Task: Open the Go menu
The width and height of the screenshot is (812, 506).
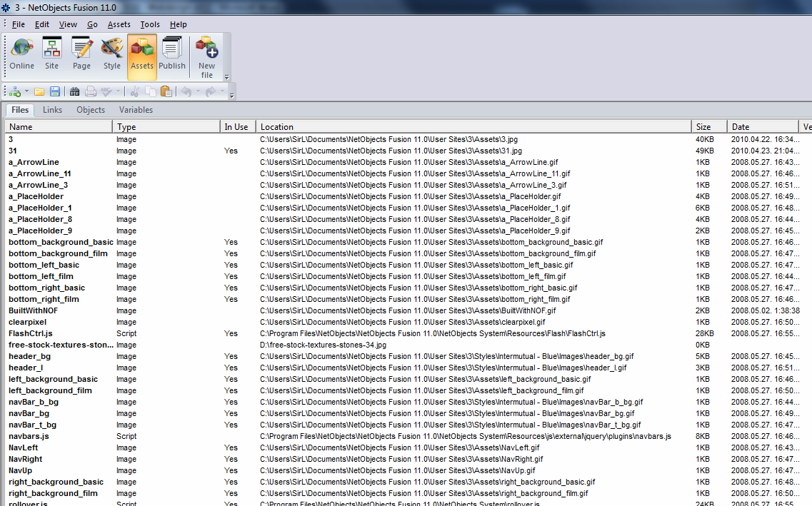Action: pyautogui.click(x=92, y=24)
